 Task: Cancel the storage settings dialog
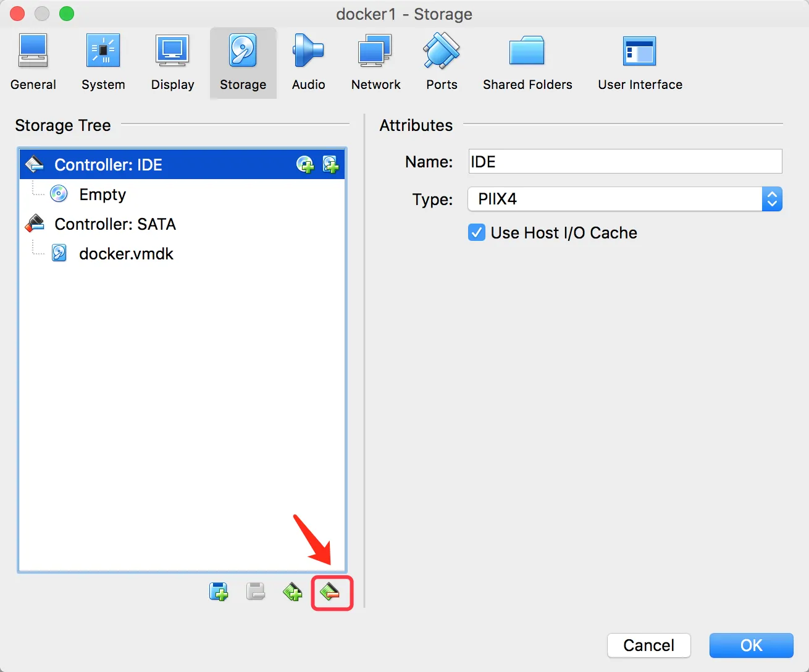[x=649, y=645]
